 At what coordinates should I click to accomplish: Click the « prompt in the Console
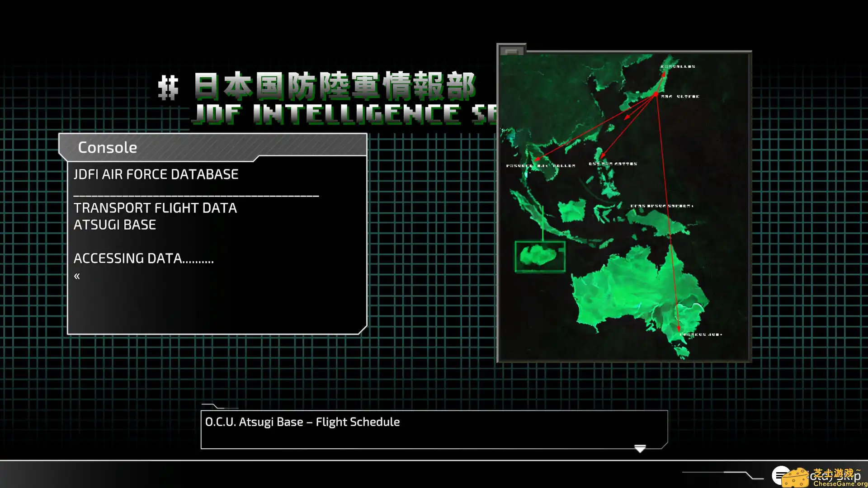coord(77,276)
